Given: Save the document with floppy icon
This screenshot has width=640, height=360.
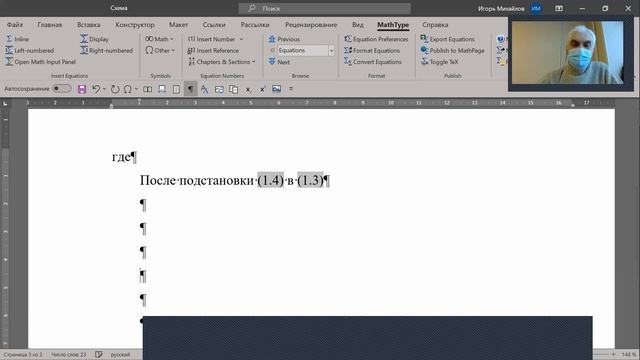Looking at the screenshot, I should pyautogui.click(x=82, y=89).
